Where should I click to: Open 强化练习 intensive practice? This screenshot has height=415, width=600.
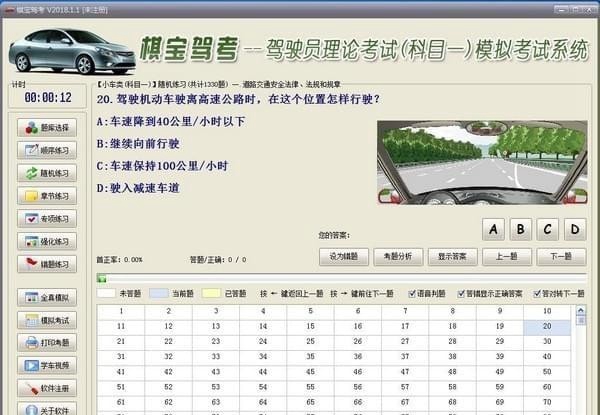tap(47, 241)
